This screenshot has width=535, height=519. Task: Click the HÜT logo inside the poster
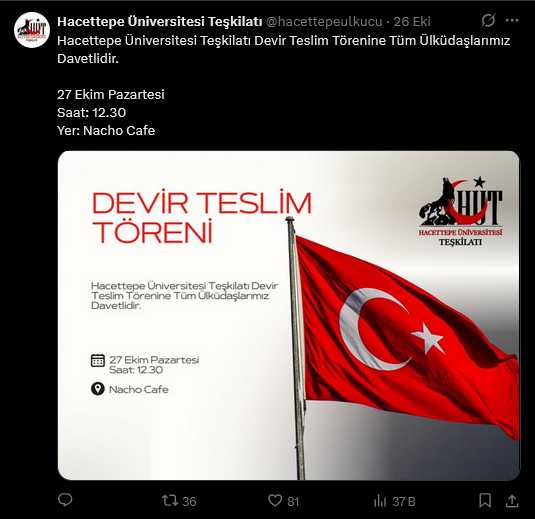[461, 211]
